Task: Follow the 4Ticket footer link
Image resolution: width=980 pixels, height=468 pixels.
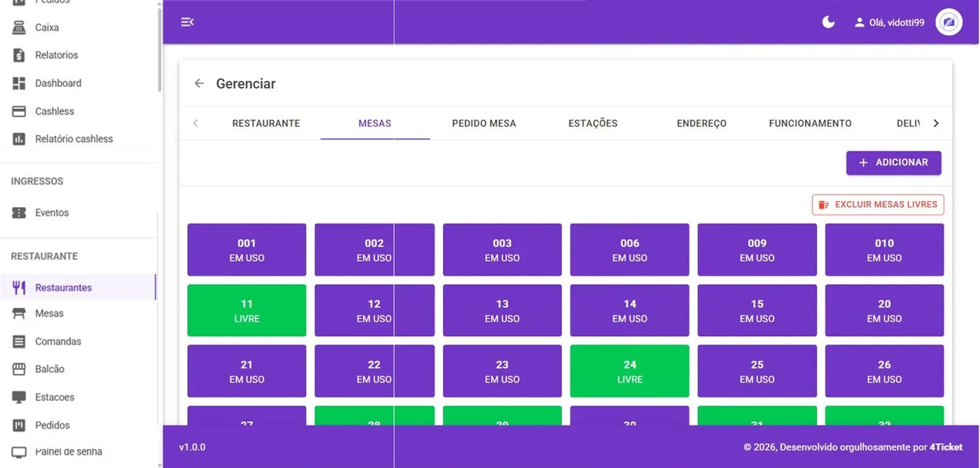Action: (946, 447)
